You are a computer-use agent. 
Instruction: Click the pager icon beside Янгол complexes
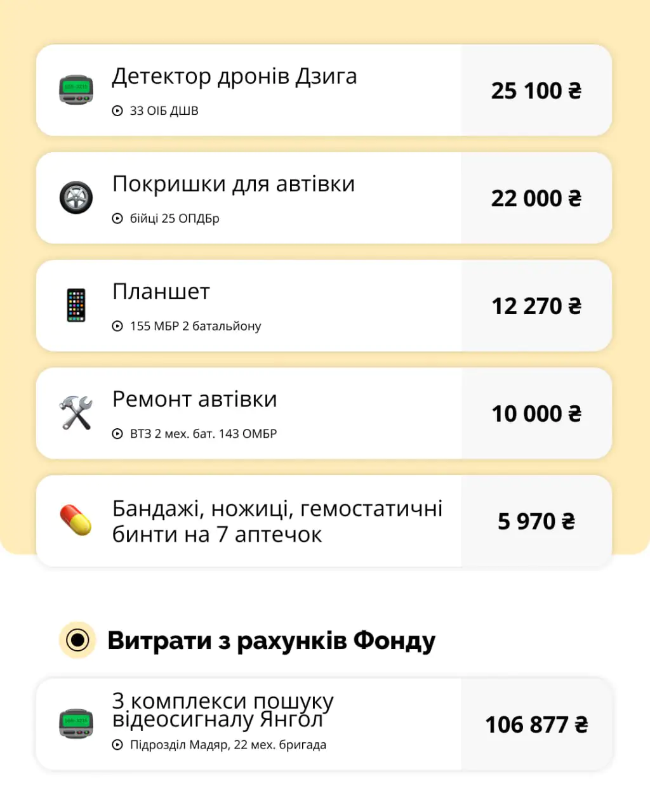coord(76,724)
